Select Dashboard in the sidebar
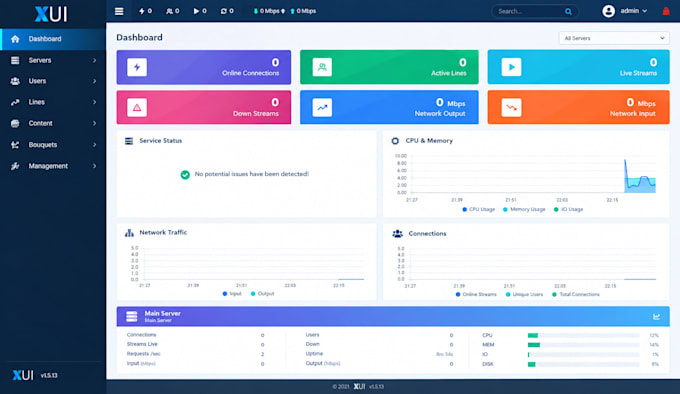Image resolution: width=680 pixels, height=394 pixels. coord(53,39)
